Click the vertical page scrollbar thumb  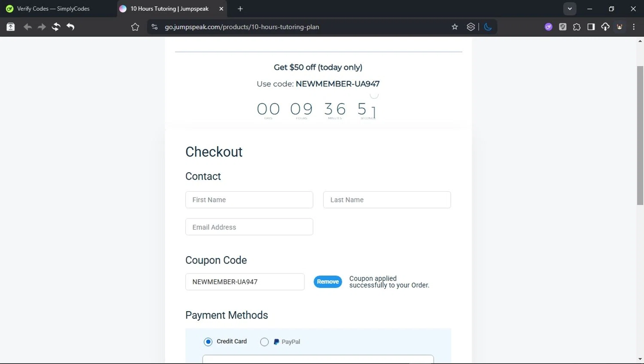(640, 135)
